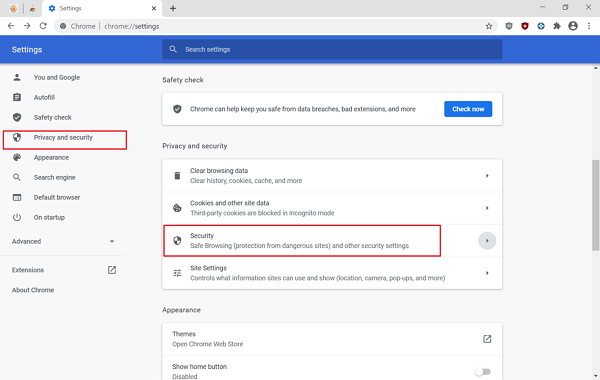Open Clear browsing data with its arrow
Screen dimensions: 600x380
click(x=487, y=176)
